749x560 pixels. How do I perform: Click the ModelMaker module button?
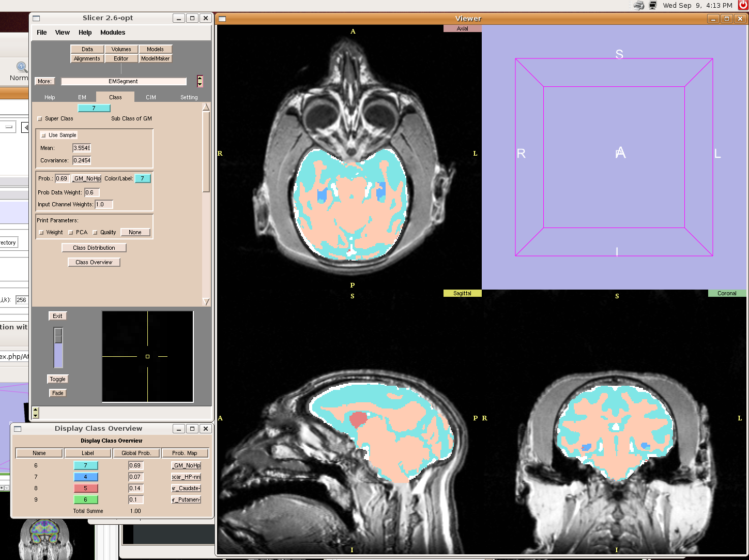(155, 58)
